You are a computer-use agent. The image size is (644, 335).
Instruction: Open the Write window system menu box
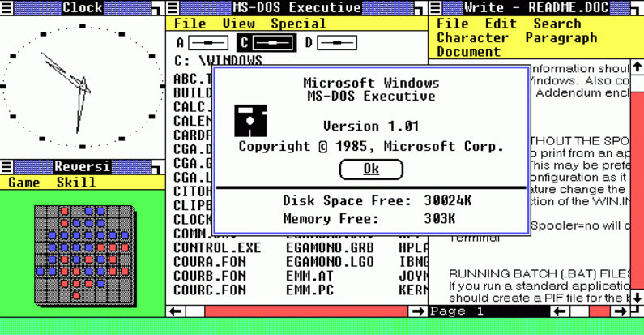point(435,8)
